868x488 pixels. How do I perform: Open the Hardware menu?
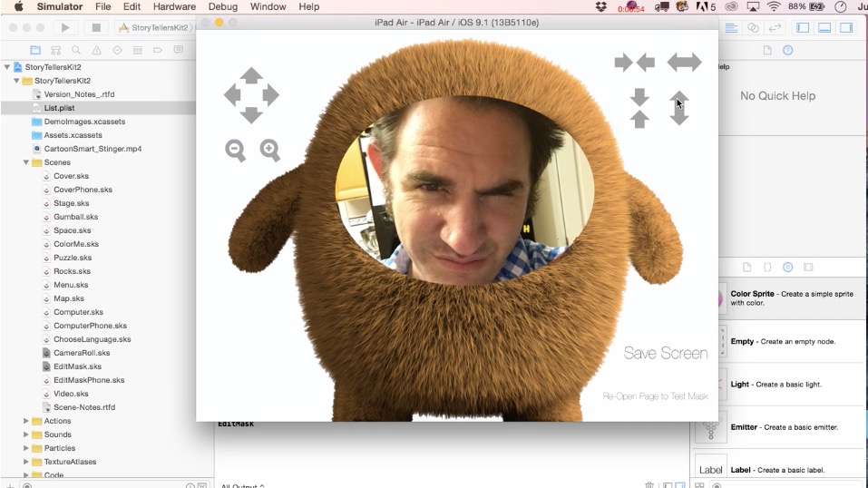pyautogui.click(x=174, y=6)
